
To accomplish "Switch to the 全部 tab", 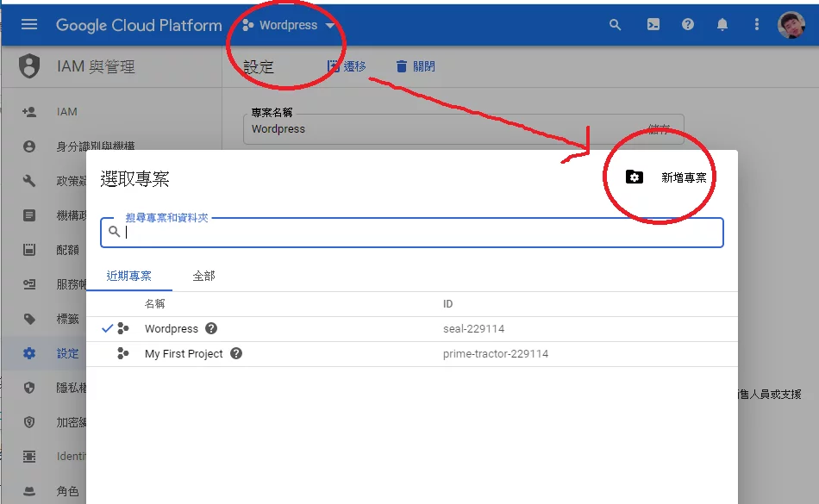I will [x=203, y=276].
